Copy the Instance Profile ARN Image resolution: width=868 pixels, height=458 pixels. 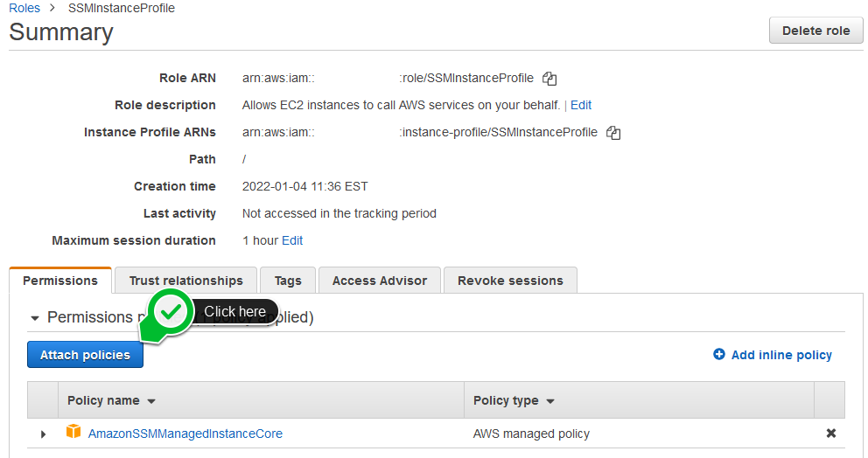click(613, 133)
